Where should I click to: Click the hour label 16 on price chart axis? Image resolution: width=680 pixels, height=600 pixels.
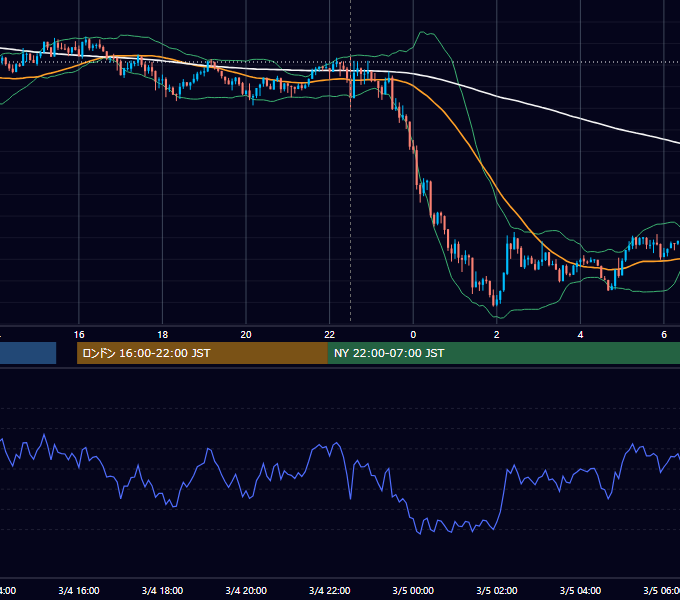pyautogui.click(x=79, y=335)
